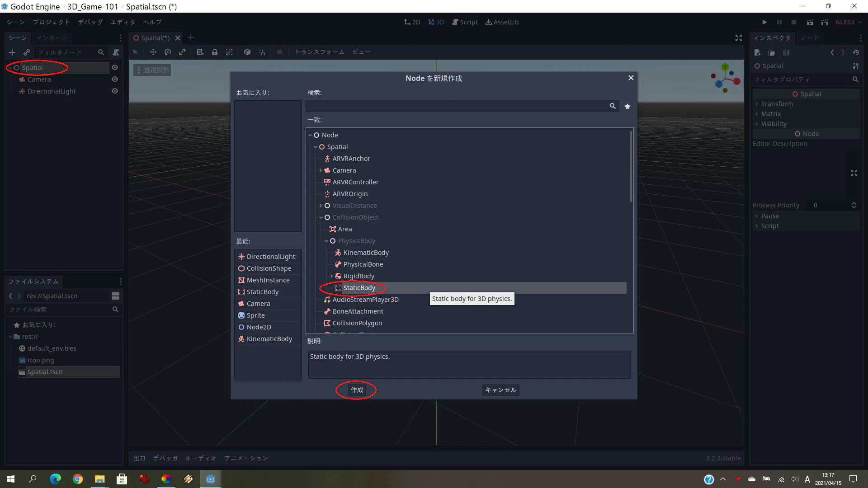The width and height of the screenshot is (868, 488).
Task: Click the inspector object properties tools icon
Action: click(855, 66)
